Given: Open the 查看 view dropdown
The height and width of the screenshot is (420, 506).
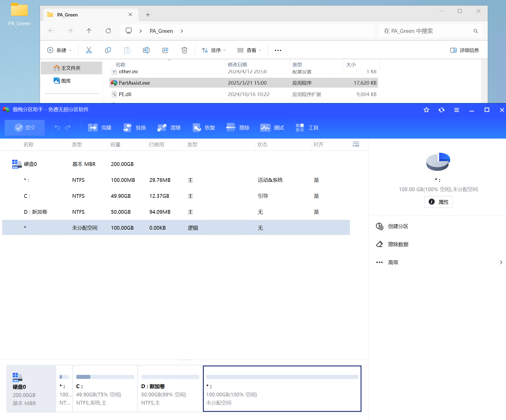Looking at the screenshot, I should pyautogui.click(x=249, y=50).
